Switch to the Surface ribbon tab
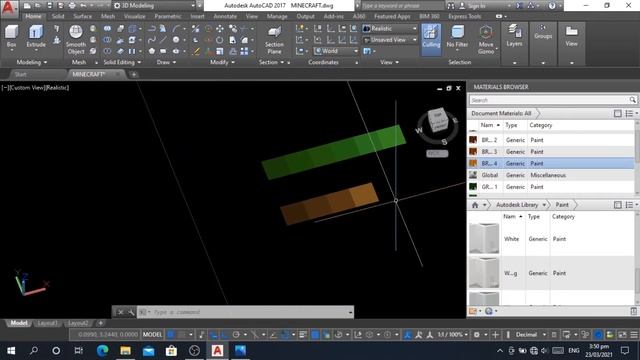The image size is (640, 360). 82,16
